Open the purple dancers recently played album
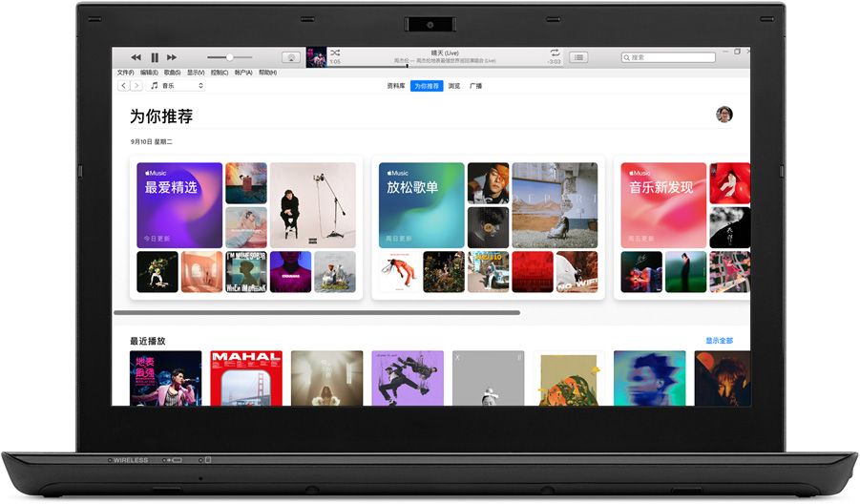 408,378
